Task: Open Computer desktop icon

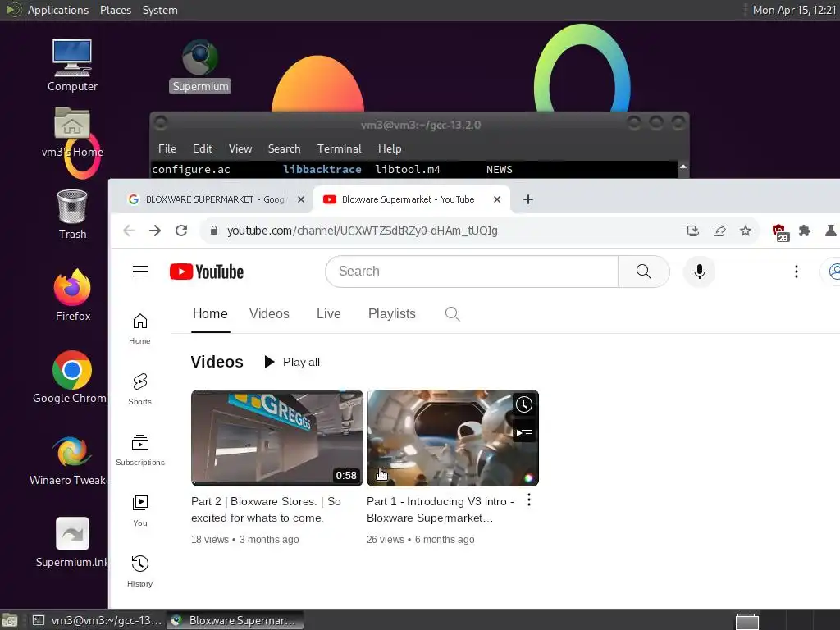Action: [72, 66]
